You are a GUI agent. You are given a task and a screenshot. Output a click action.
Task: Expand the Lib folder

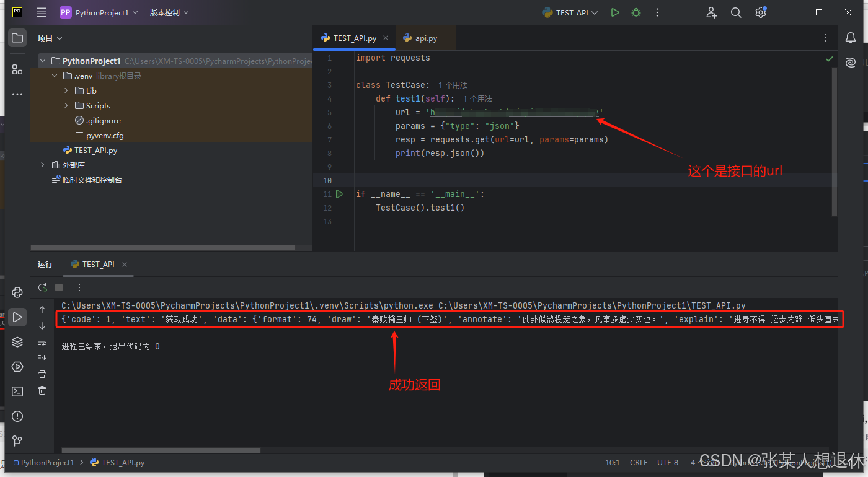66,90
